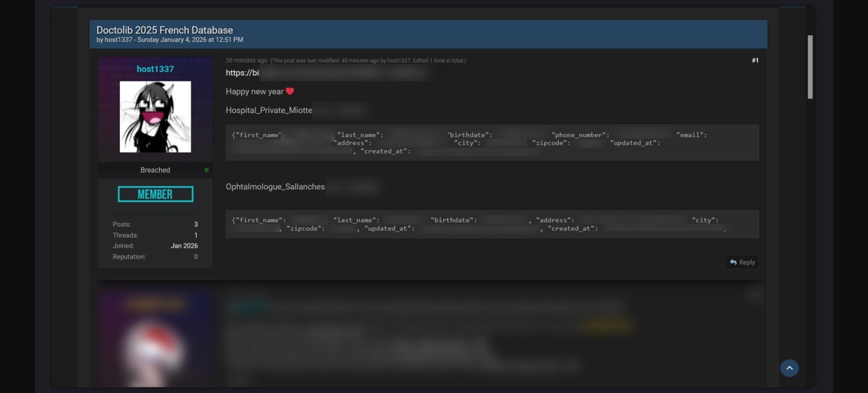Click the thread title Doctolib 2025 French Database
This screenshot has width=868, height=393.
pos(165,30)
